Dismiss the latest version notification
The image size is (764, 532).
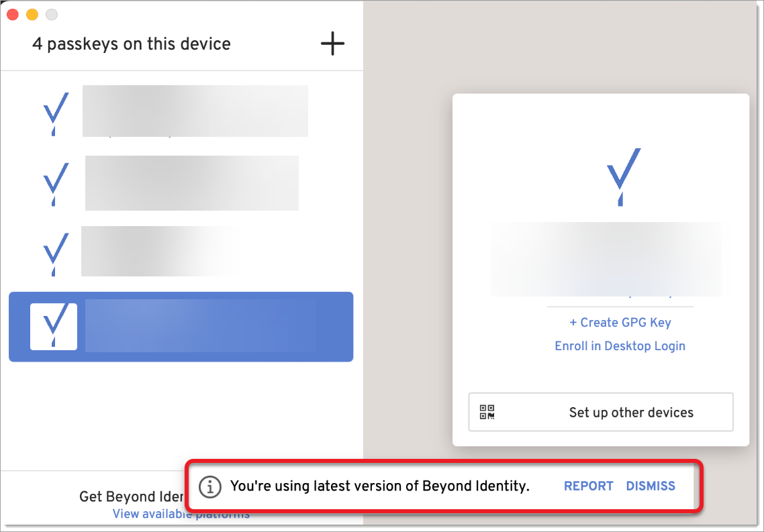click(x=651, y=486)
